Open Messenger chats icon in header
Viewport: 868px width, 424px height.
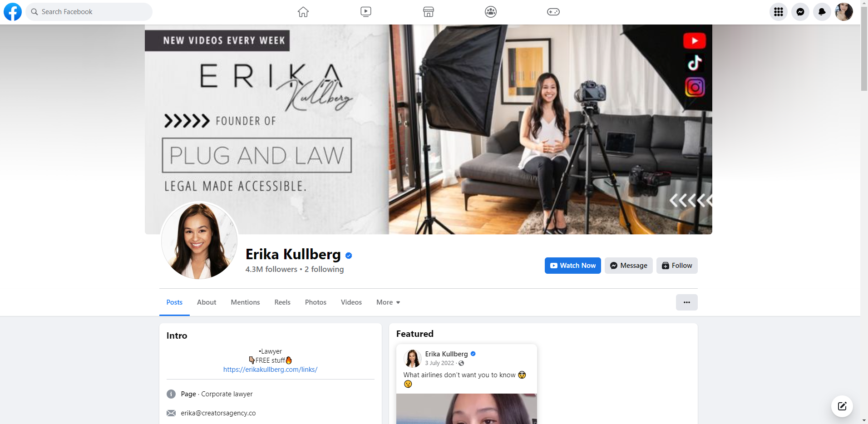(x=800, y=12)
